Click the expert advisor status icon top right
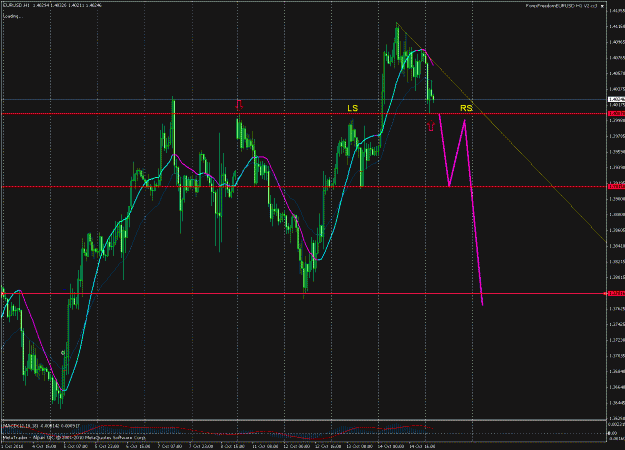Image resolution: width=625 pixels, height=450 pixels. 602,6
